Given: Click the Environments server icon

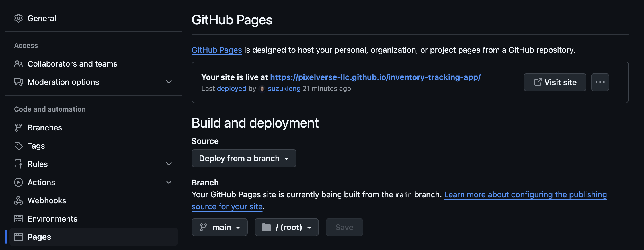Looking at the screenshot, I should click(19, 219).
